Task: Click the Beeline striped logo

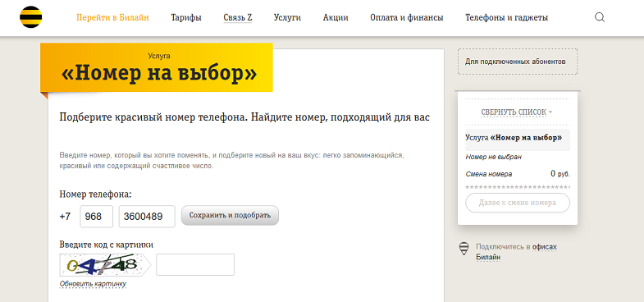Action: click(31, 17)
